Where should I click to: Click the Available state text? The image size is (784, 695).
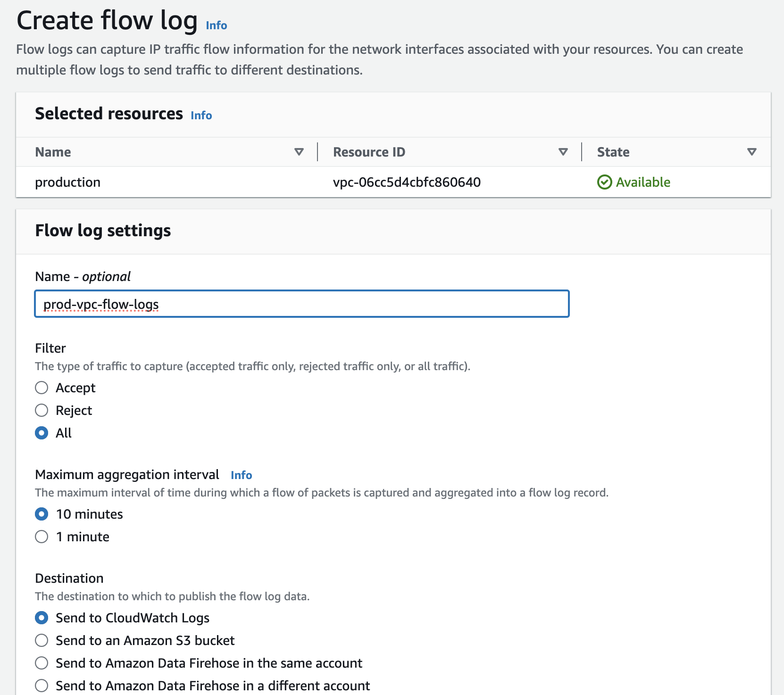643,182
